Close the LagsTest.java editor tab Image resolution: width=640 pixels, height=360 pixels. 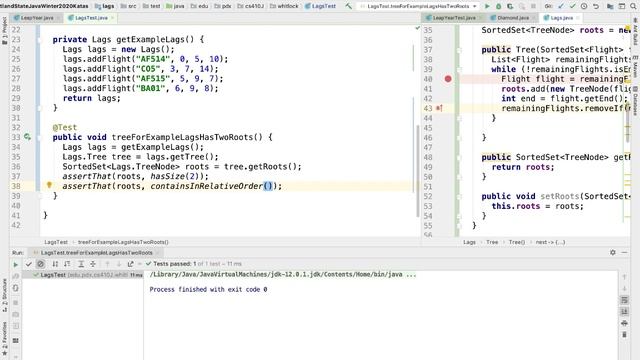pos(113,18)
